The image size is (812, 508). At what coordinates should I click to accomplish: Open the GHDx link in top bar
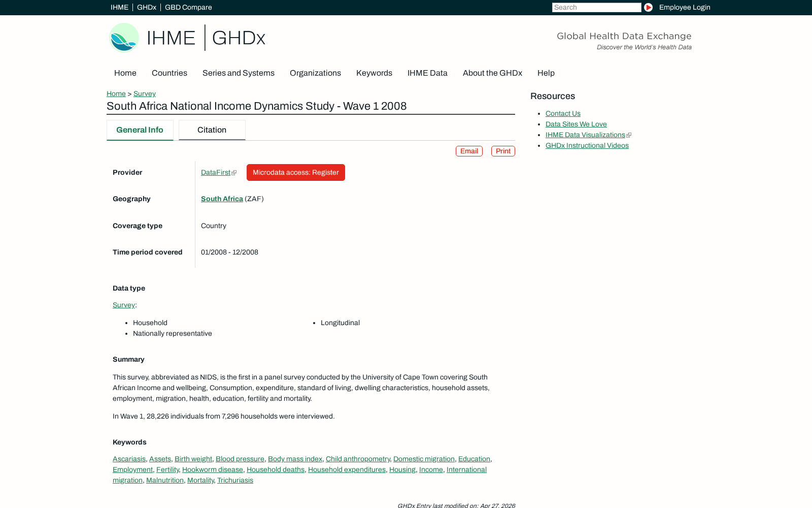coord(147,7)
